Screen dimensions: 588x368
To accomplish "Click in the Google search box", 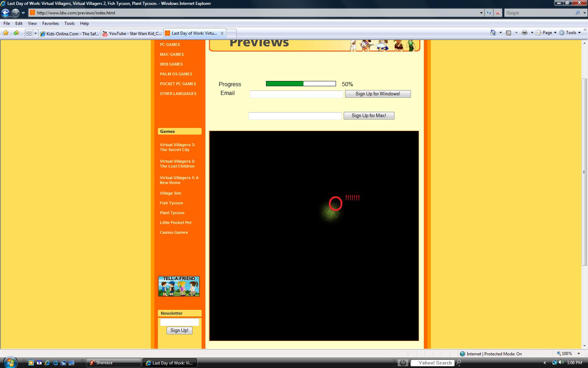I will (x=539, y=13).
